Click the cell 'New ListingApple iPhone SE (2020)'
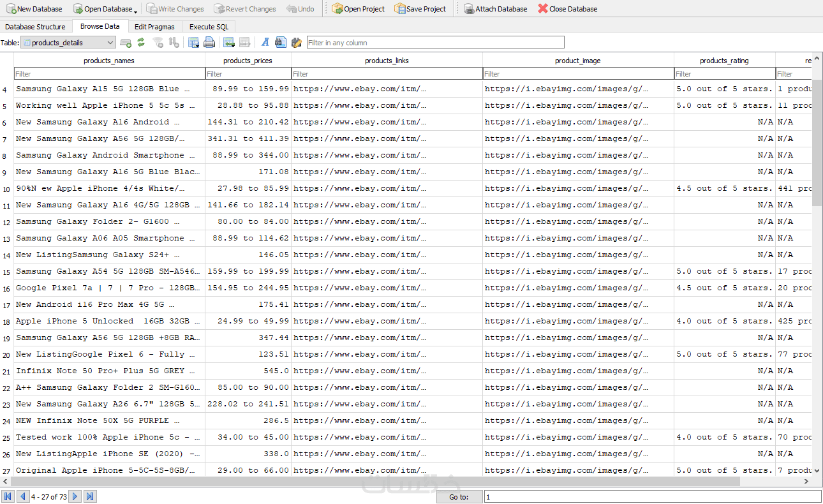The height and width of the screenshot is (504, 823). point(109,454)
